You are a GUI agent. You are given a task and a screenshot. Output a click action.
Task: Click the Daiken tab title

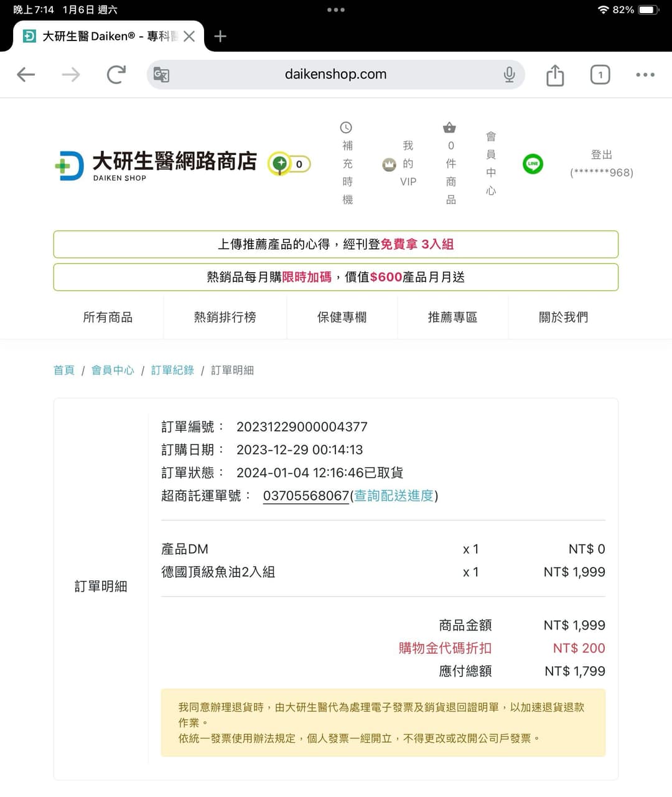coord(110,36)
